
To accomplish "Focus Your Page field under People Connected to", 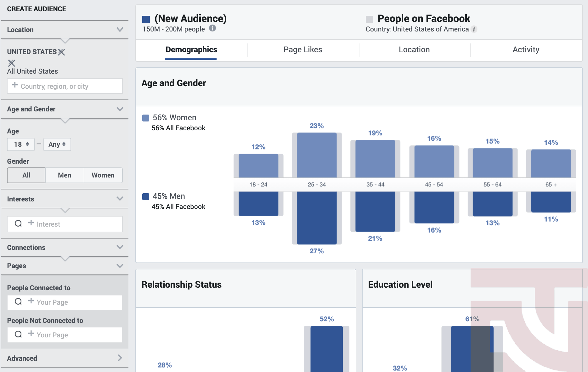I will [x=65, y=302].
